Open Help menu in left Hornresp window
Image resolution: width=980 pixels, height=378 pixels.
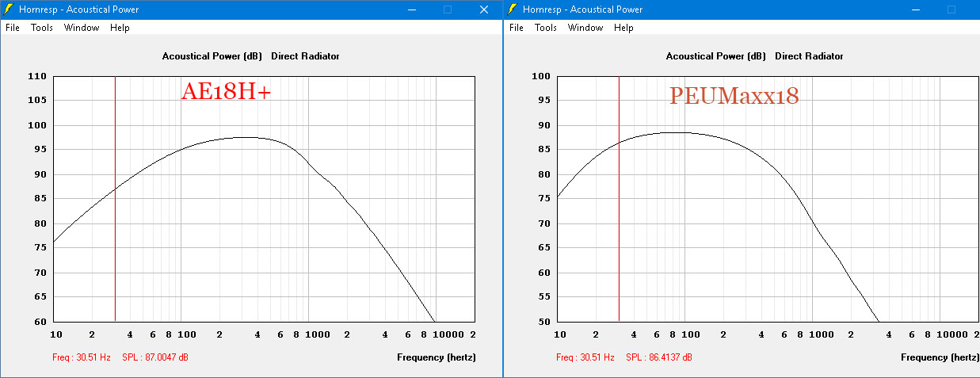coord(120,28)
